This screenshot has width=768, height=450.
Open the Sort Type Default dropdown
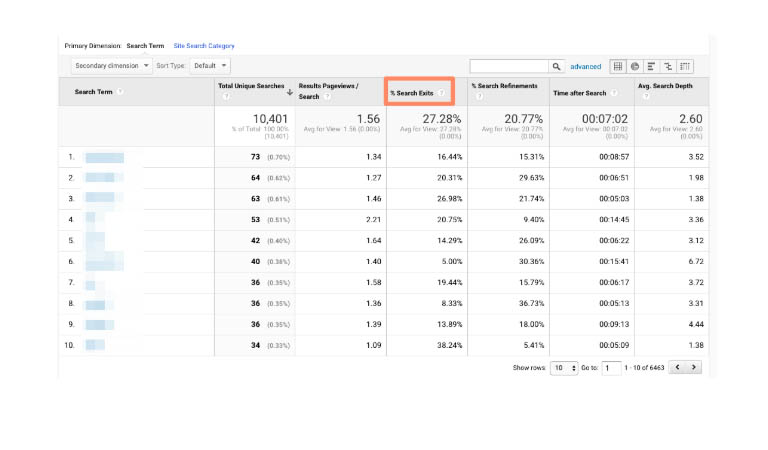(210, 66)
